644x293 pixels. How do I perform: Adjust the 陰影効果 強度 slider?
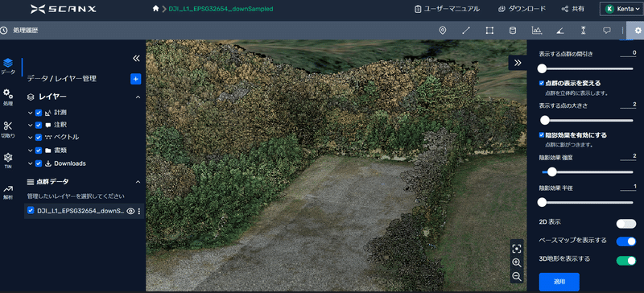pyautogui.click(x=588, y=171)
